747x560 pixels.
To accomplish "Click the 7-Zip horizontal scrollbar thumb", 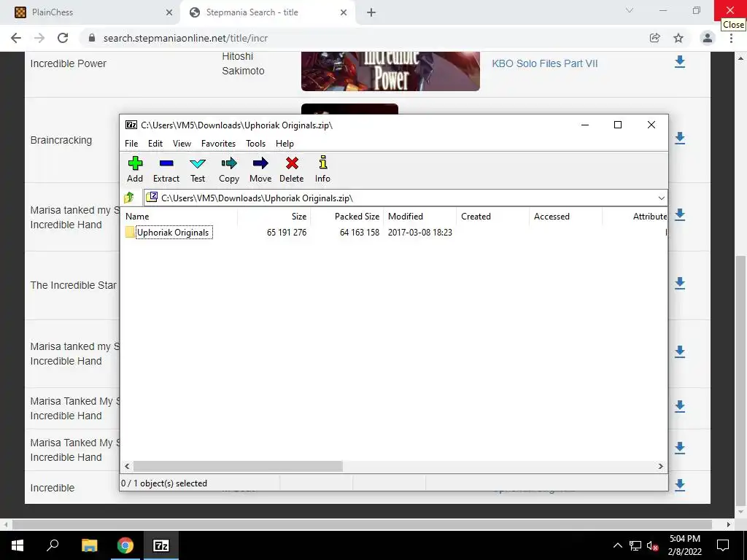I will 238,466.
